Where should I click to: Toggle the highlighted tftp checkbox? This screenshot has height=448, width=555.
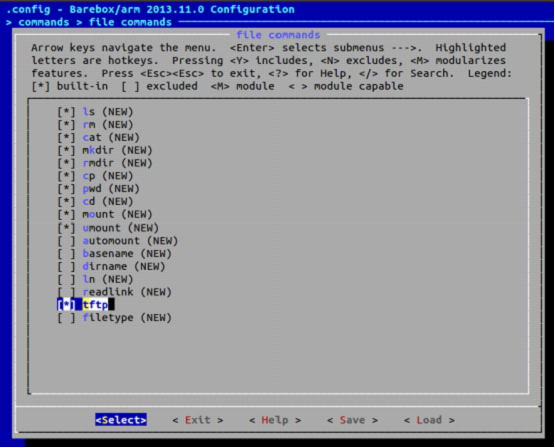point(66,305)
